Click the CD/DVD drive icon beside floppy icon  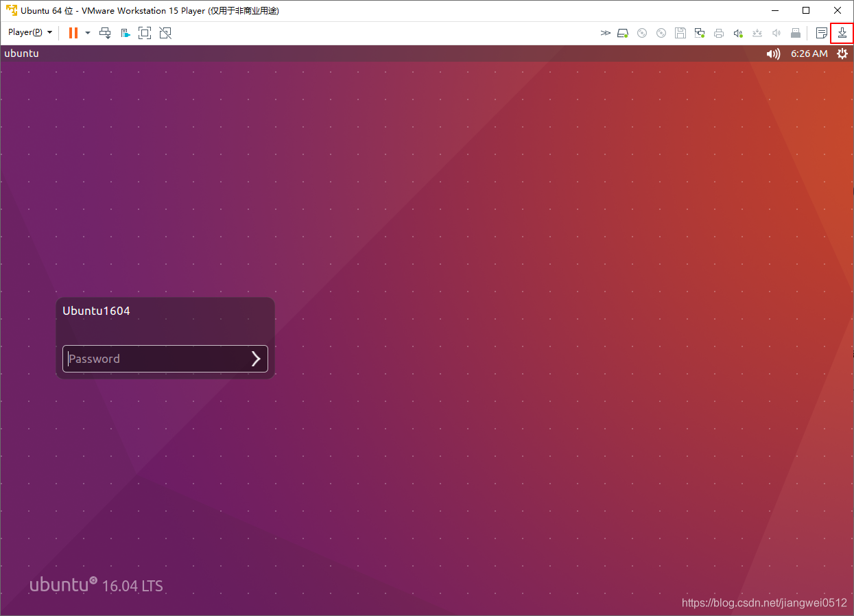click(x=661, y=32)
